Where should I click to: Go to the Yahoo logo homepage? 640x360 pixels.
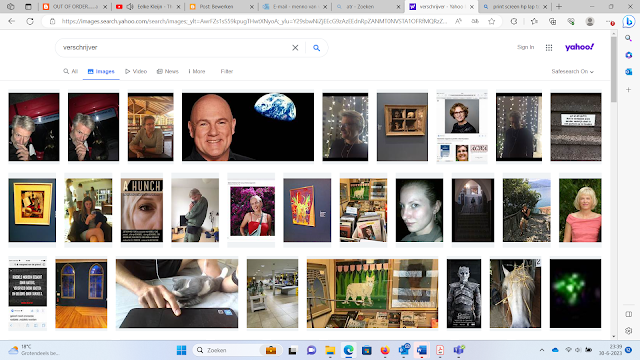(x=579, y=47)
